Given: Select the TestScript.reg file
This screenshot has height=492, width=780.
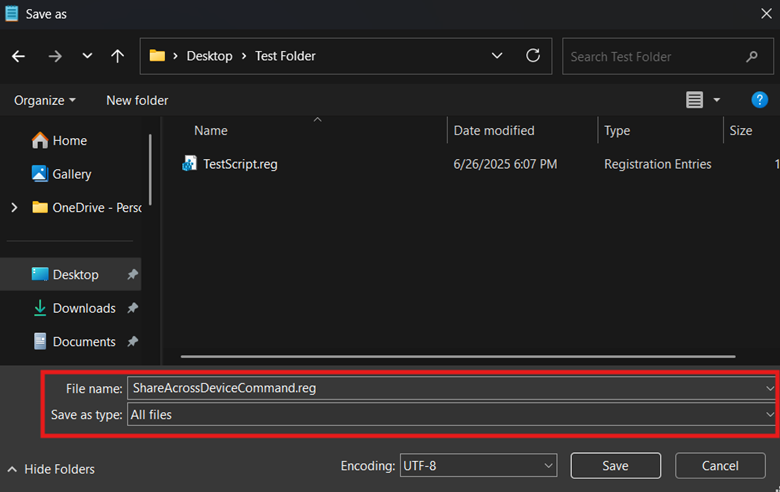Looking at the screenshot, I should 240,164.
